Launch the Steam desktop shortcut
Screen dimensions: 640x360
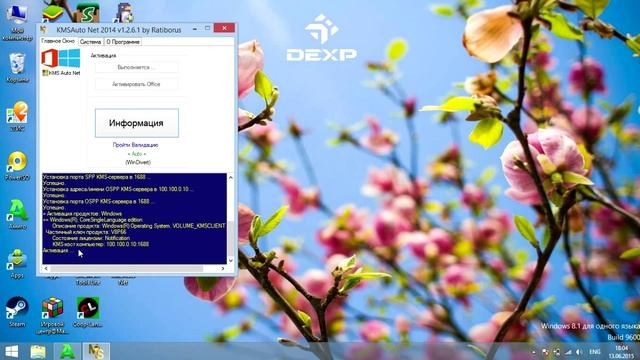point(17,312)
